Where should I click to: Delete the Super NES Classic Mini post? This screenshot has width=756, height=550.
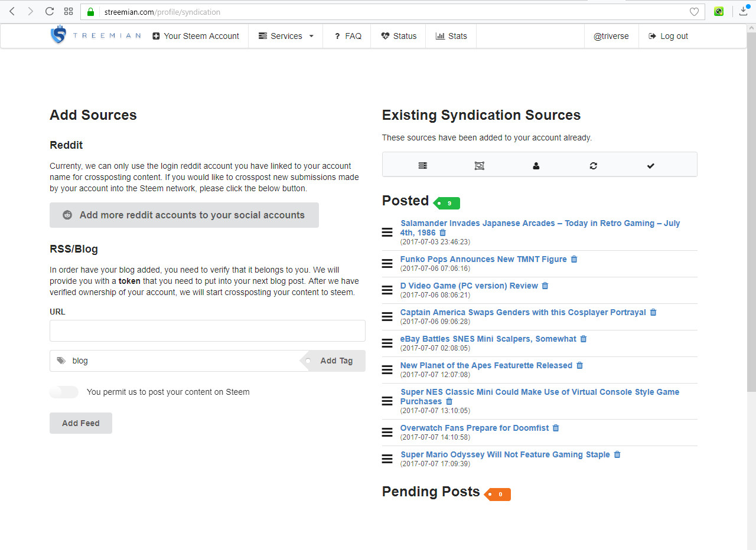click(449, 402)
